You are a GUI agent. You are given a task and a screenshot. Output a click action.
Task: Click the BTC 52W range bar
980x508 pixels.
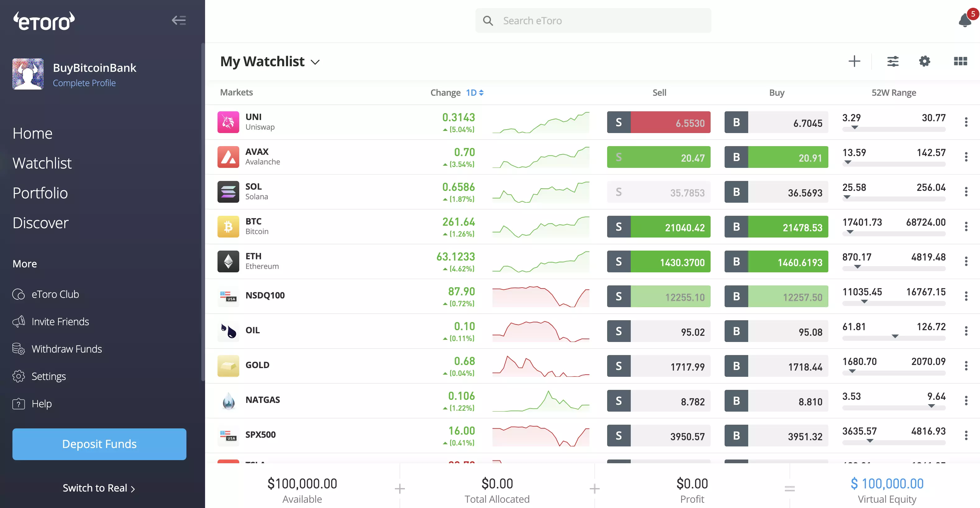pos(894,234)
